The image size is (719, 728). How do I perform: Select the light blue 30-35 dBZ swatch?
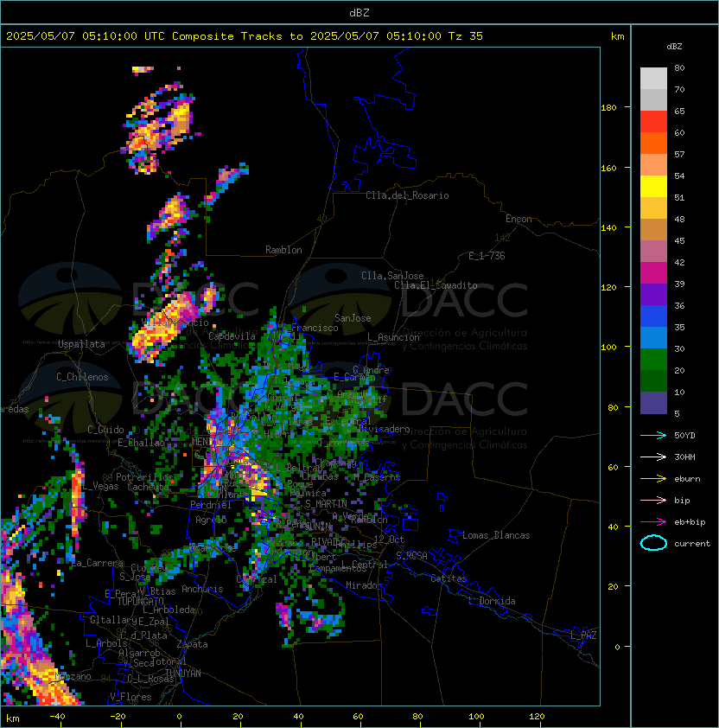point(653,338)
